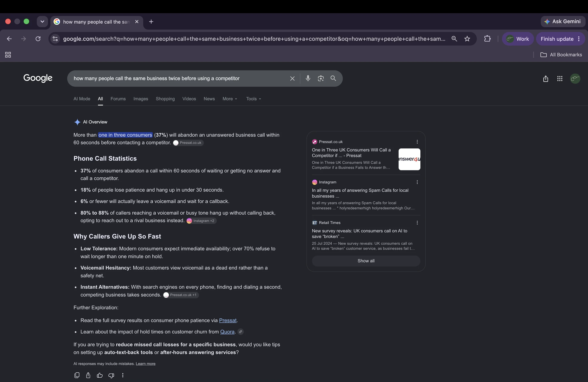The height and width of the screenshot is (382, 588).
Task: Open options menu for Pressat.co.uk source
Action: (x=417, y=142)
